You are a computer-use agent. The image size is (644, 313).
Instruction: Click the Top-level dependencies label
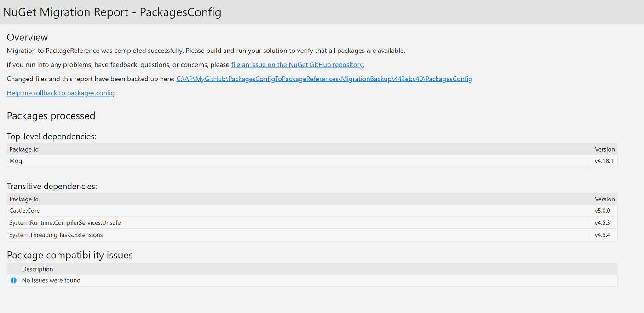[51, 136]
